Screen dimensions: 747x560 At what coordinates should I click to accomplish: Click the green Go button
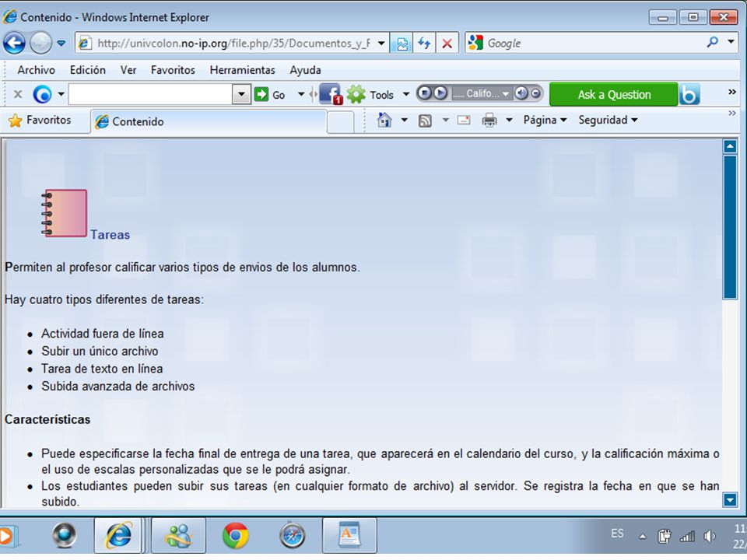point(270,94)
